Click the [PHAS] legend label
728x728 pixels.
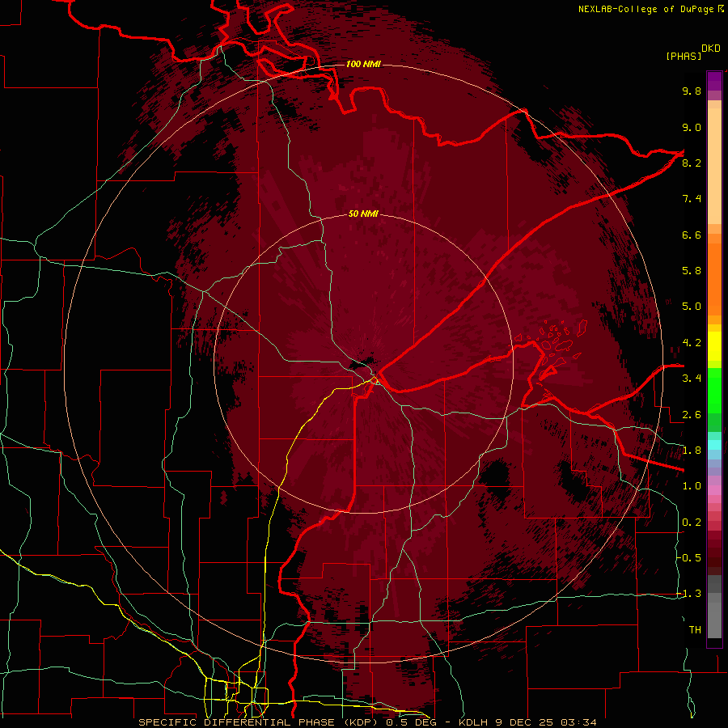(x=684, y=56)
